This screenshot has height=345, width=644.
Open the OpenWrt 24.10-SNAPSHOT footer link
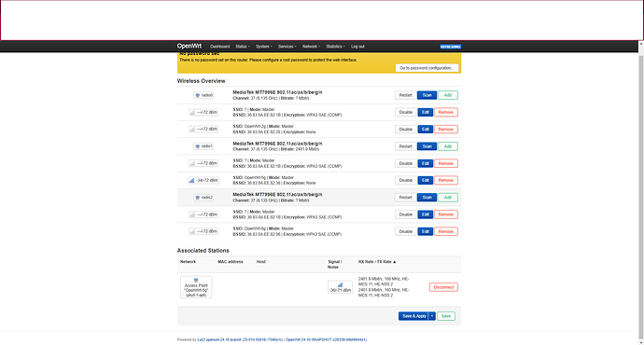pyautogui.click(x=326, y=339)
